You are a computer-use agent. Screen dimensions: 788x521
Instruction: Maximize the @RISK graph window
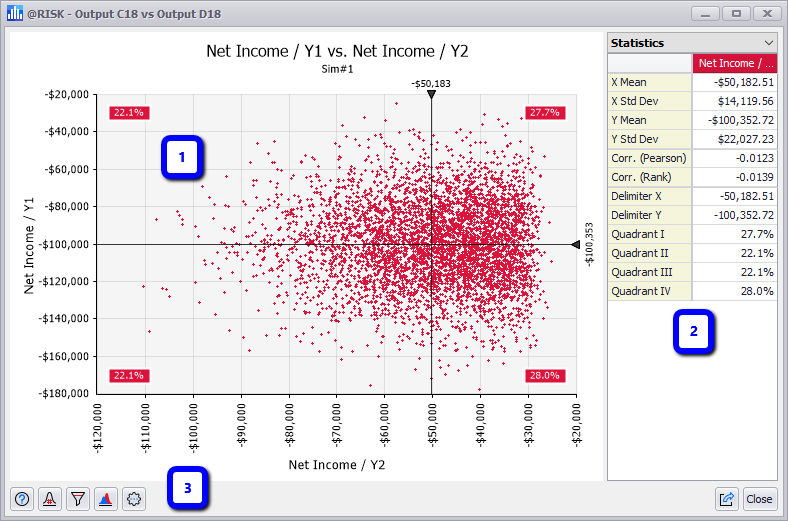(x=737, y=15)
